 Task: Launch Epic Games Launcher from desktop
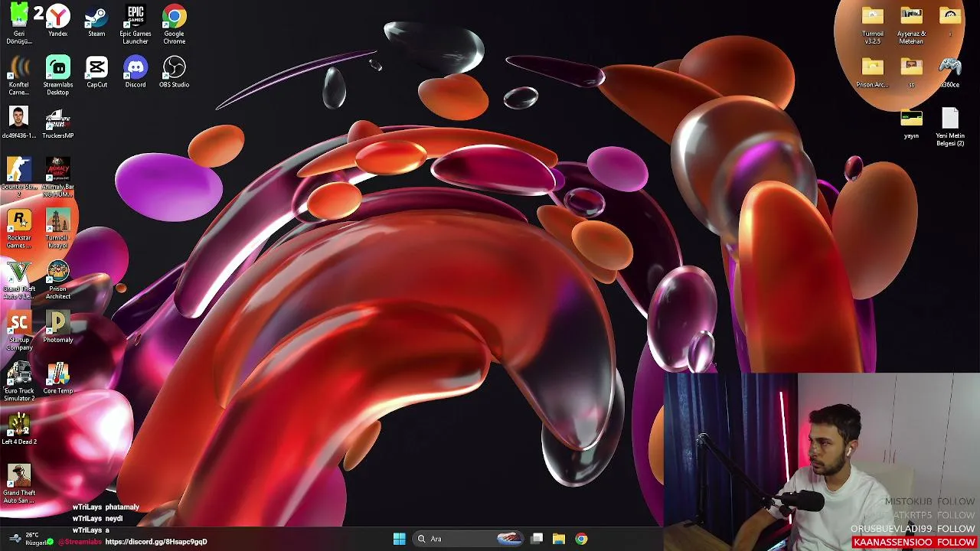click(x=136, y=23)
